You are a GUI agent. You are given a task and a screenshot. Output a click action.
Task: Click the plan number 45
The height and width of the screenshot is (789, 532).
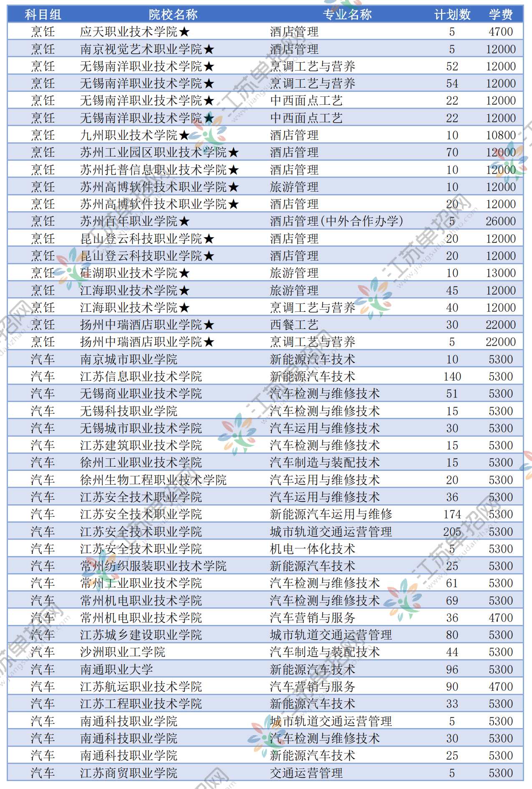click(x=452, y=291)
